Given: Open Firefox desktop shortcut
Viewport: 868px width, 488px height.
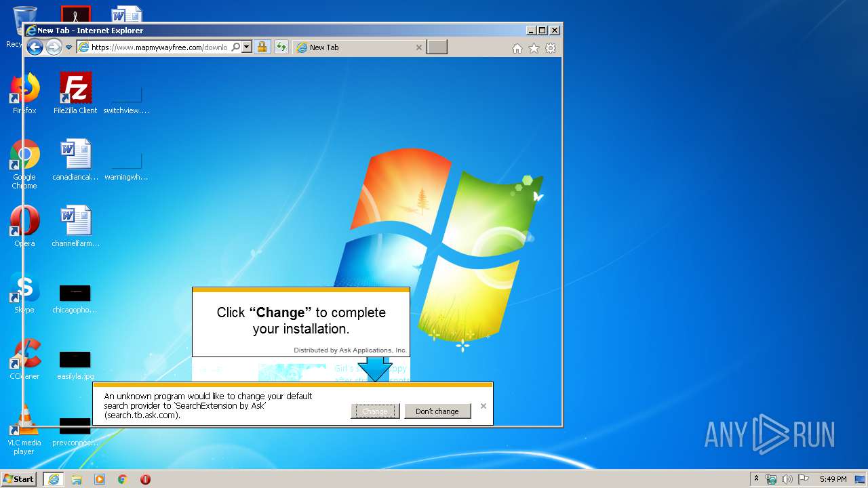Looking at the screenshot, I should [x=24, y=94].
